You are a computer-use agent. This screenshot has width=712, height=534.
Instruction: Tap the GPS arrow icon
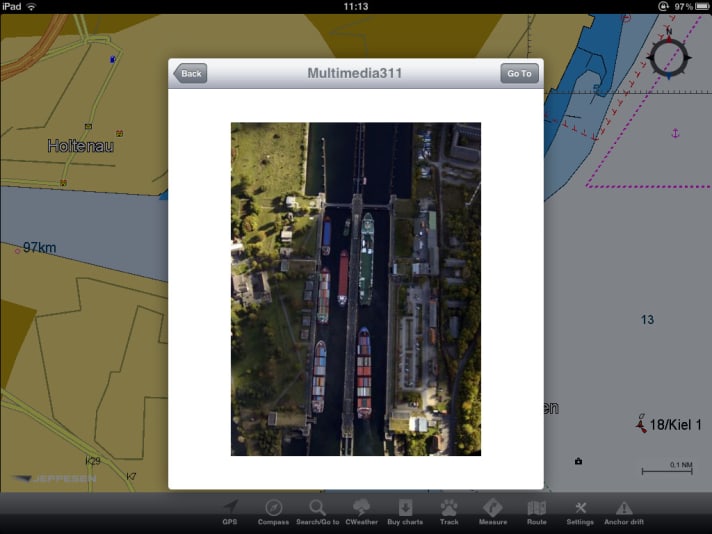point(230,508)
